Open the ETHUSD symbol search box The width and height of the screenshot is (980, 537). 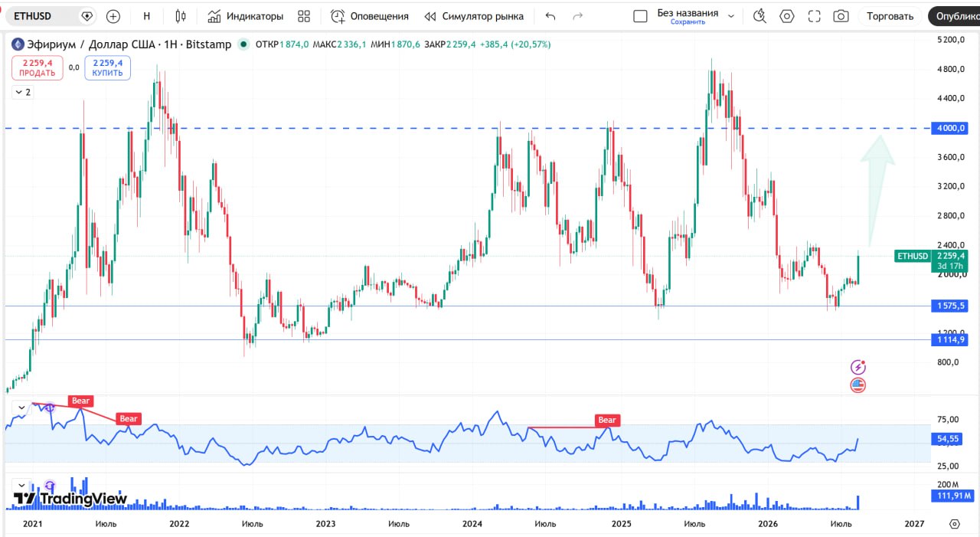tap(51, 15)
